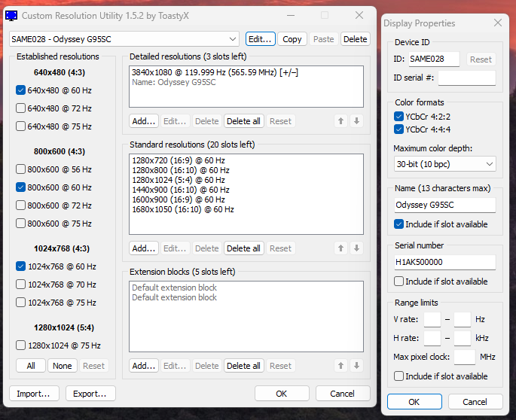Click the Max pixel clock input field
This screenshot has width=516, height=420.
point(464,357)
